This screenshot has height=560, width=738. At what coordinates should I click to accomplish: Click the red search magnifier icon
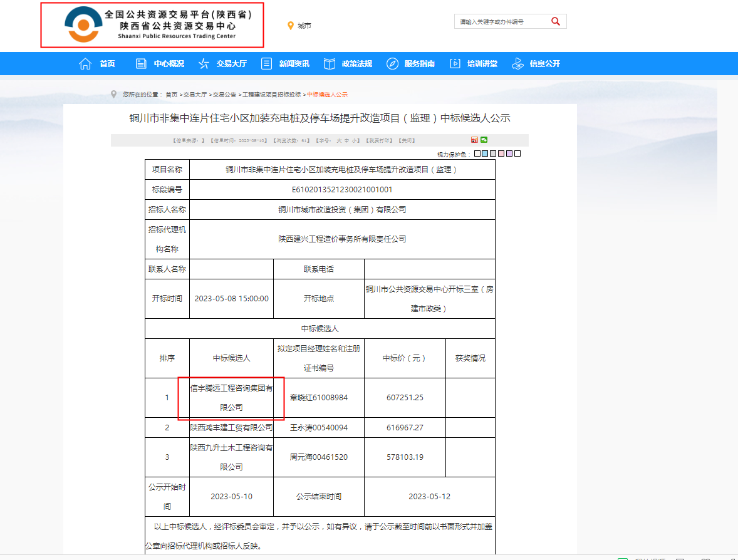[555, 21]
